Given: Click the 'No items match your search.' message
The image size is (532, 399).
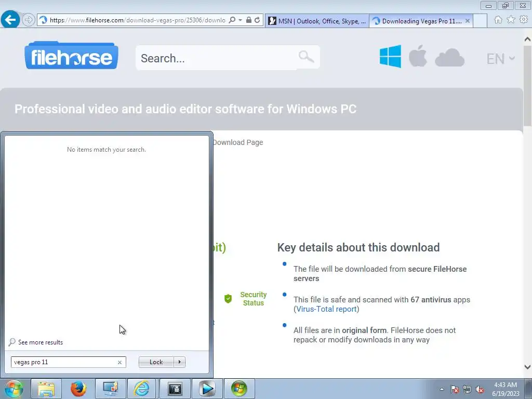Looking at the screenshot, I should point(107,150).
